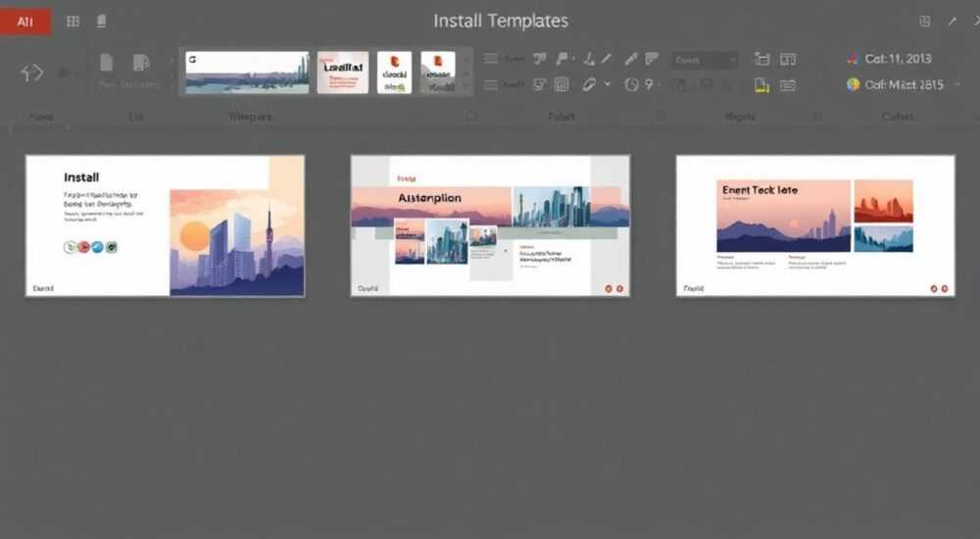Click the 9-shaped pin icon
980x539 pixels.
(649, 83)
